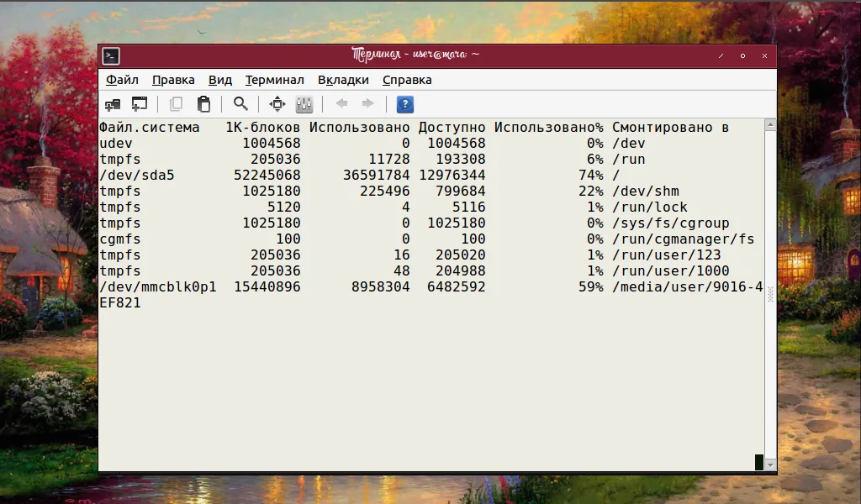The width and height of the screenshot is (861, 504).
Task: Open search with the magnifying glass icon
Action: [x=240, y=104]
